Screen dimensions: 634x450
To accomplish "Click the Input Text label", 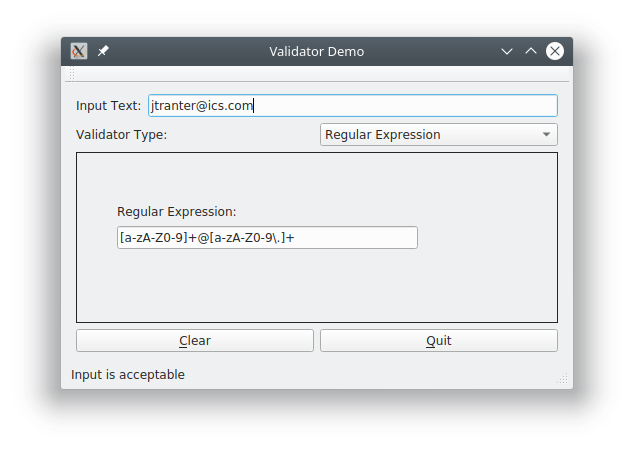I will coord(108,106).
